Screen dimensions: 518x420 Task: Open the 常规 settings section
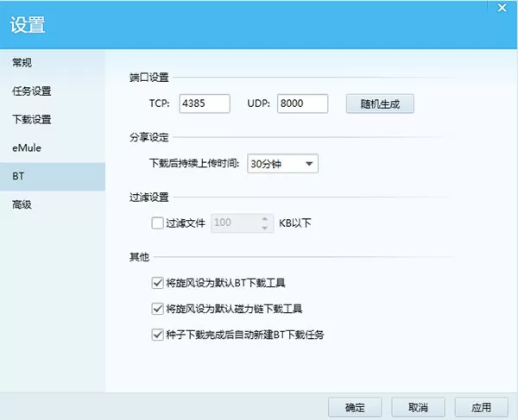(x=53, y=62)
